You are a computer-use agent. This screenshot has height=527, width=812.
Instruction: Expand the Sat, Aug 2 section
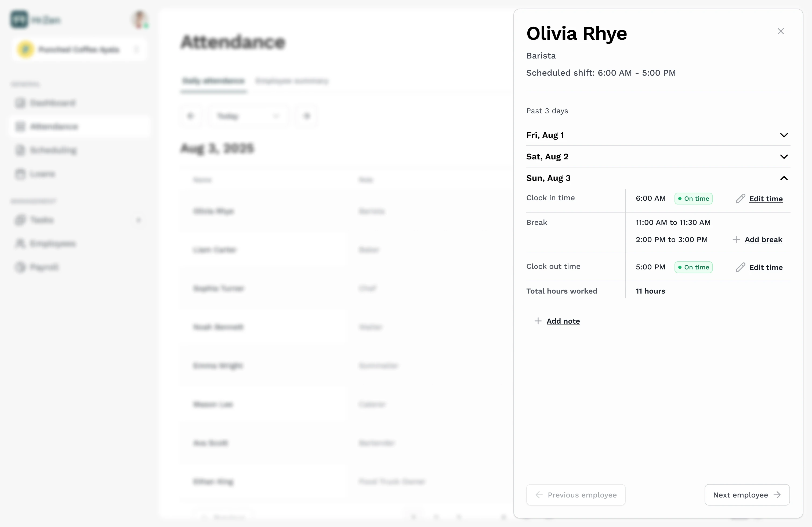[784, 157]
